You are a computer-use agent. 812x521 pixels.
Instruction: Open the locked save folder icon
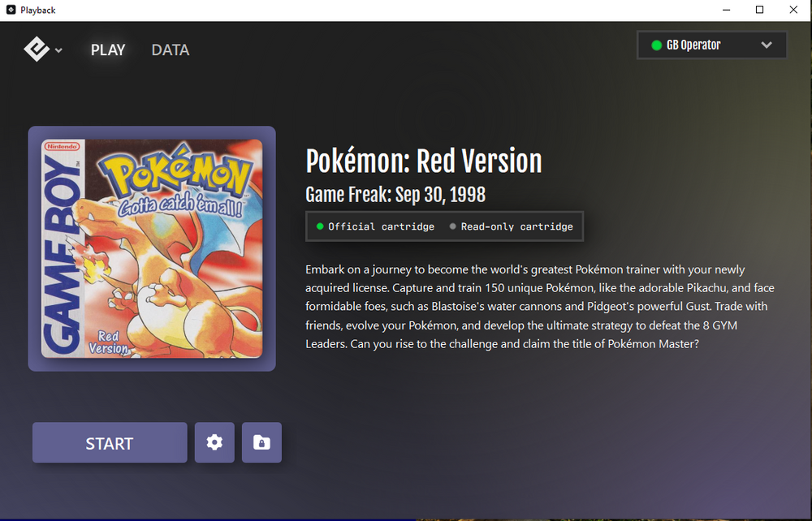(261, 442)
